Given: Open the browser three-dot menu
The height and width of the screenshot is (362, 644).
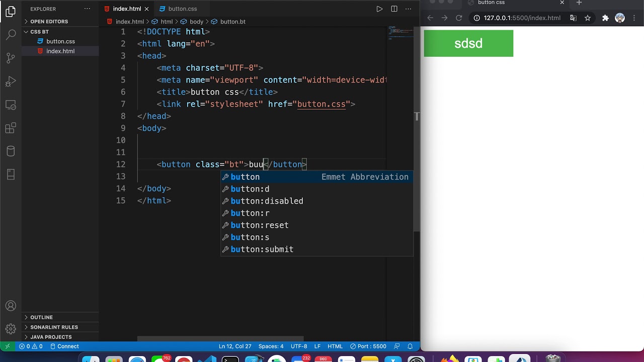Looking at the screenshot, I should (x=634, y=18).
